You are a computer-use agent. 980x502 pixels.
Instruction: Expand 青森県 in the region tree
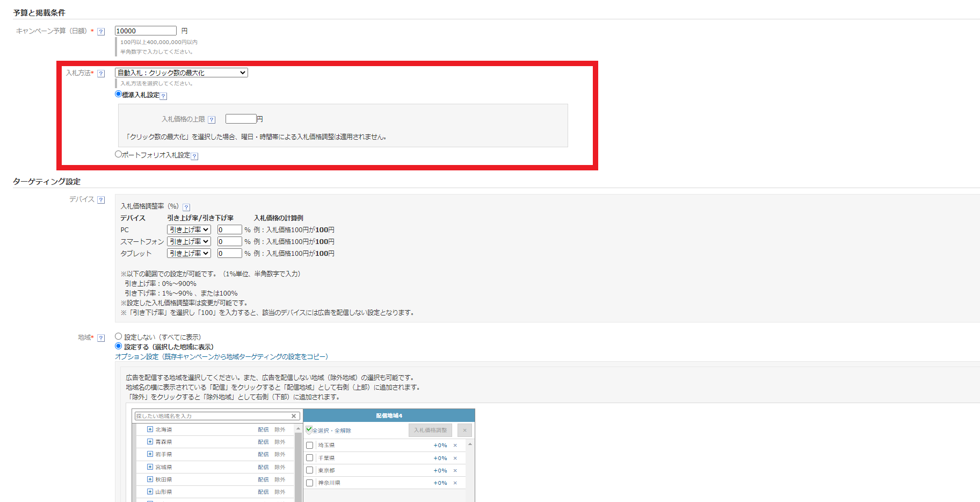point(150,442)
